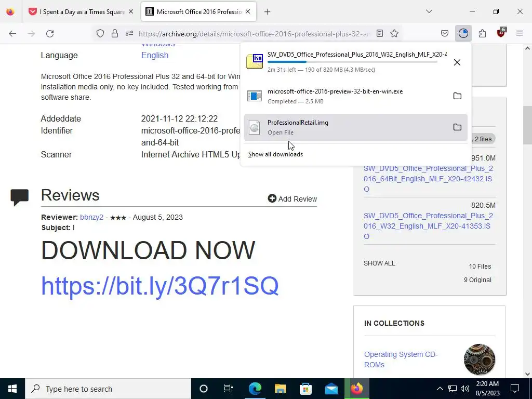Open File Explorer from taskbar
This screenshot has height=399, width=532.
point(280,389)
